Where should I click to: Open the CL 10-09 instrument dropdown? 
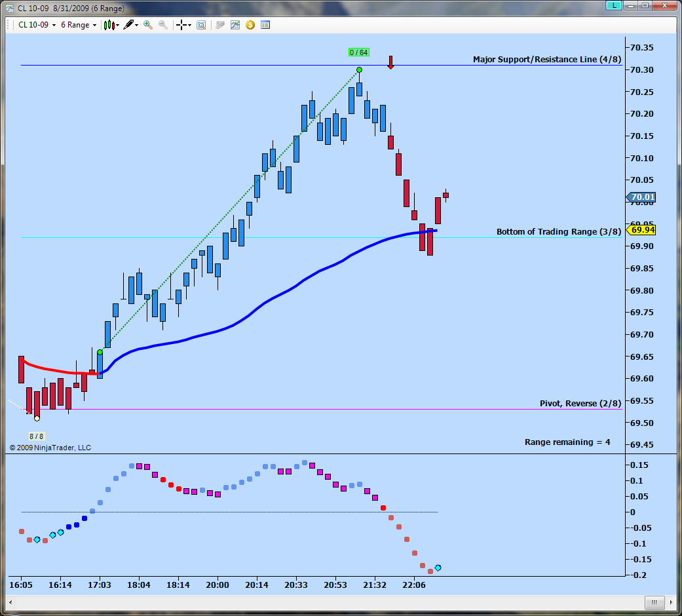(37, 26)
